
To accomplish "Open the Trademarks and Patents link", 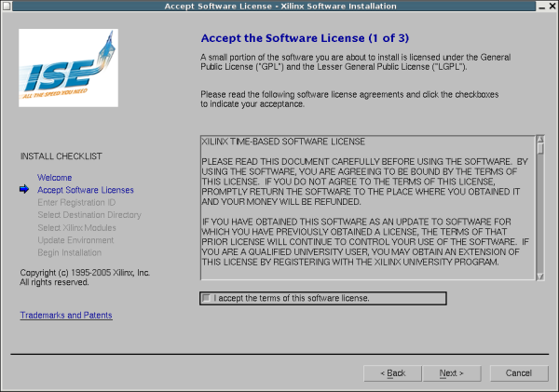I will [66, 316].
